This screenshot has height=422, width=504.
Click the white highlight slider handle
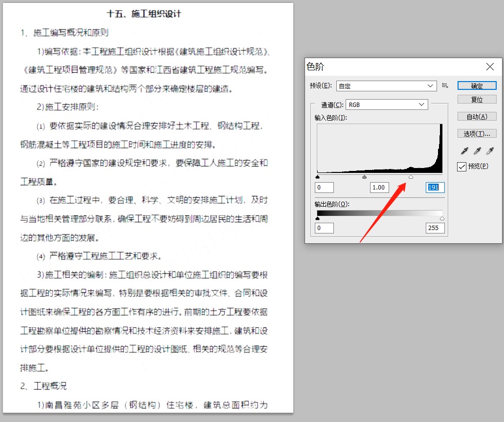click(411, 177)
